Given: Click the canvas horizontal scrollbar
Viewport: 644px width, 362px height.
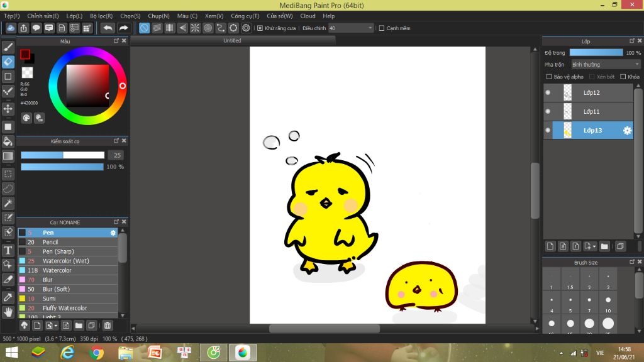Looking at the screenshot, I should (325, 328).
